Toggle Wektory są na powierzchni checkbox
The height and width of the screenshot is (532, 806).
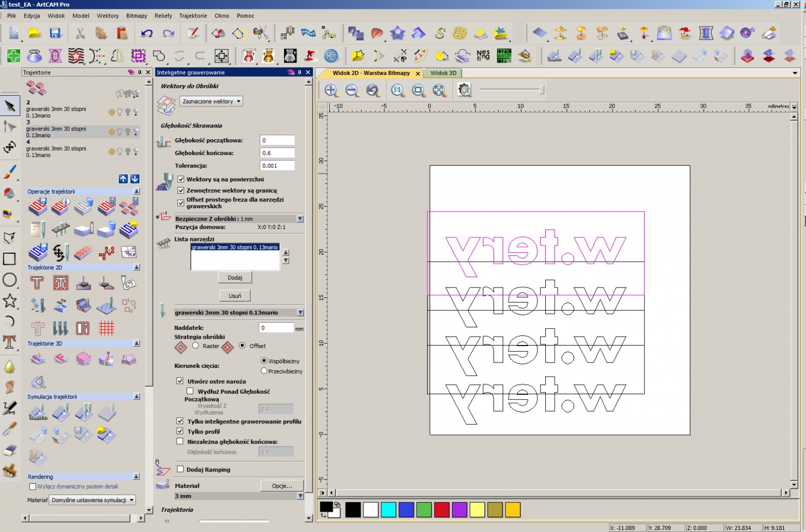tap(181, 179)
